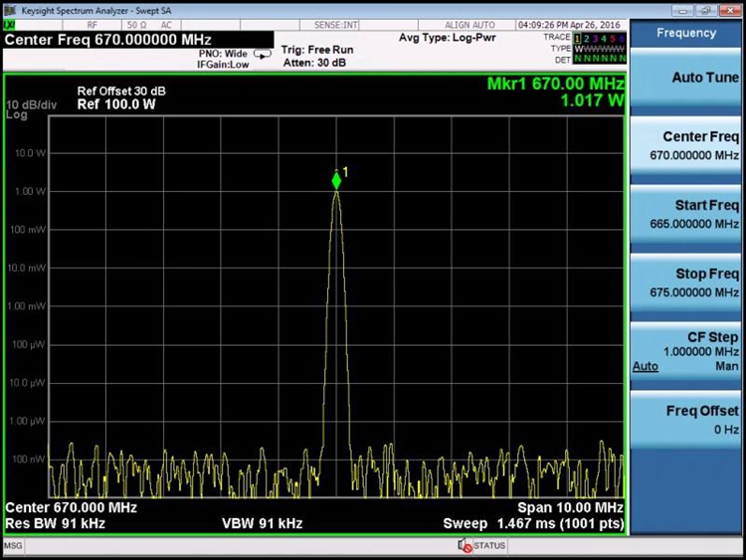746x560 pixels.
Task: Click the Keysight app icon in title bar
Action: (x=11, y=11)
